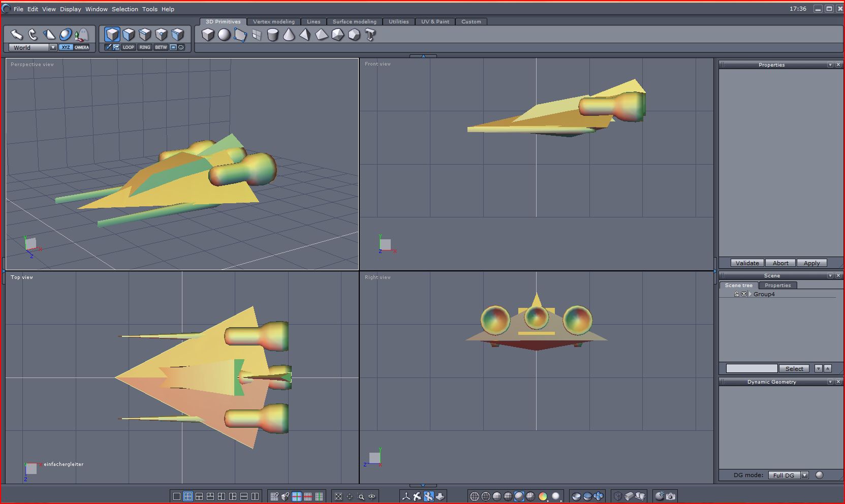Toggle BETW selection mode

[x=161, y=47]
